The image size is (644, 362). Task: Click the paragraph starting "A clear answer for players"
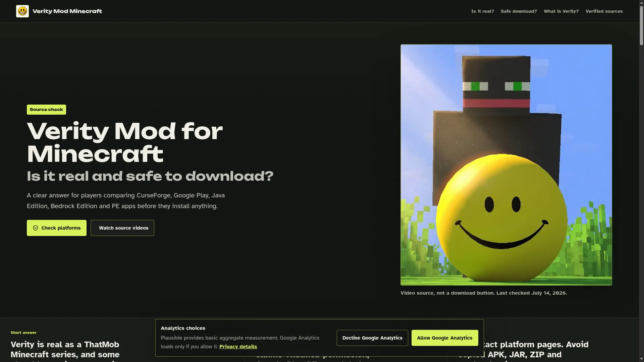[126, 201]
